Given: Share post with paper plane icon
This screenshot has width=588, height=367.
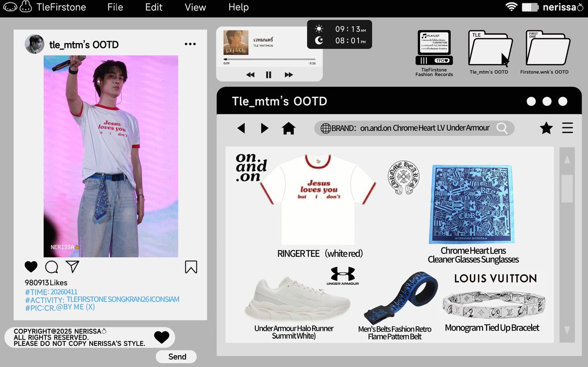Looking at the screenshot, I should pos(73,267).
